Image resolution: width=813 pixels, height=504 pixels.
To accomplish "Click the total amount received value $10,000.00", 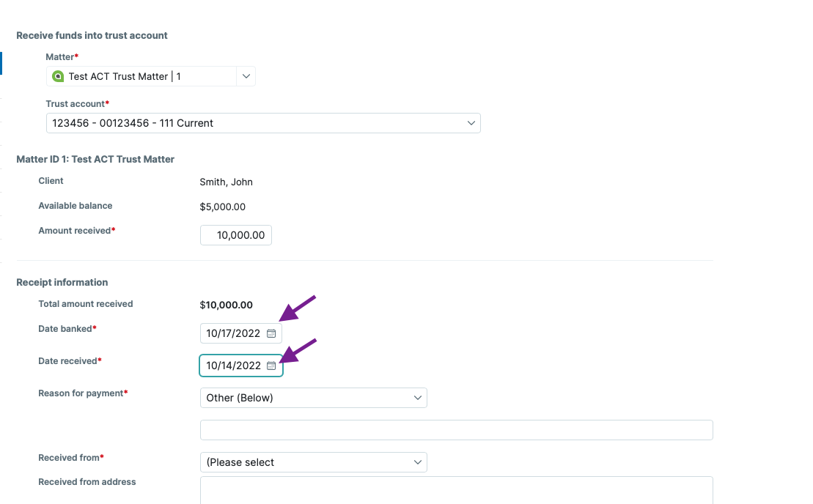I will click(x=226, y=305).
